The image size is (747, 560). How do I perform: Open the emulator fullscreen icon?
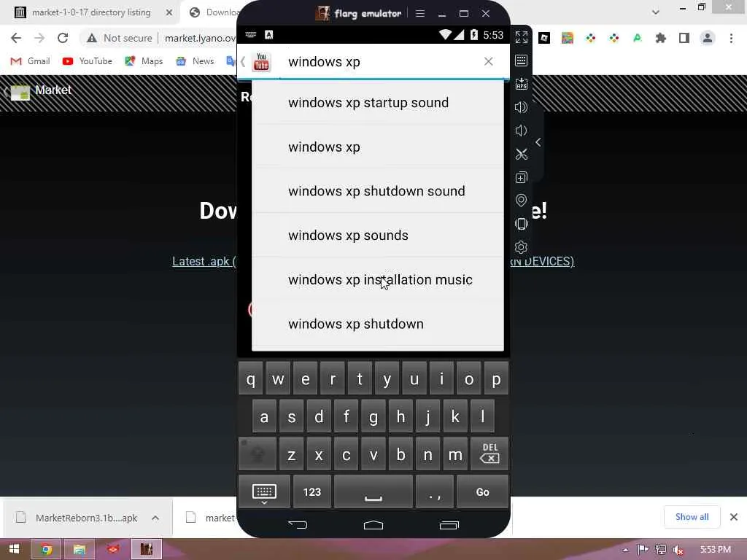pos(521,37)
